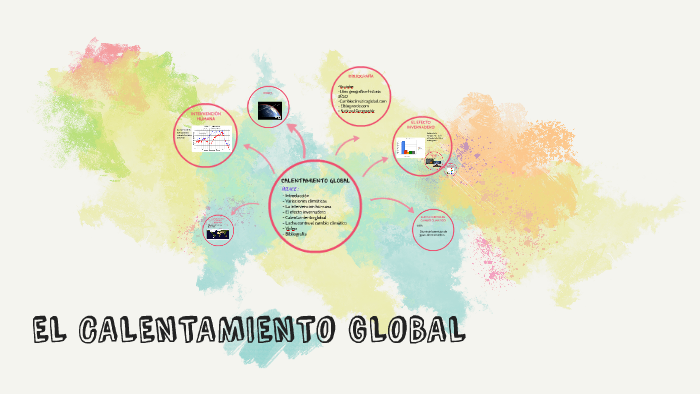Click the "Variaciones climáticas" index entry
The height and width of the screenshot is (394, 700).
(x=305, y=201)
